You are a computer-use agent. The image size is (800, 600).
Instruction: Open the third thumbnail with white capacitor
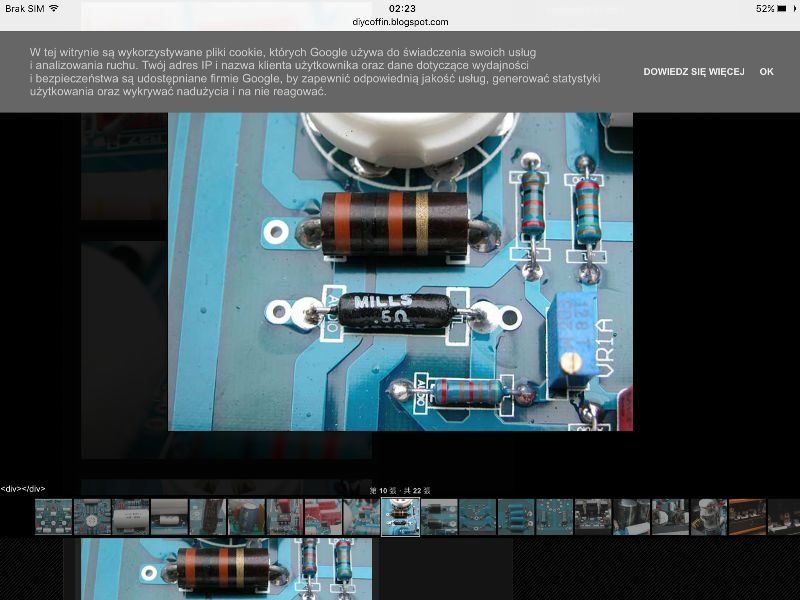pyautogui.click(x=131, y=517)
